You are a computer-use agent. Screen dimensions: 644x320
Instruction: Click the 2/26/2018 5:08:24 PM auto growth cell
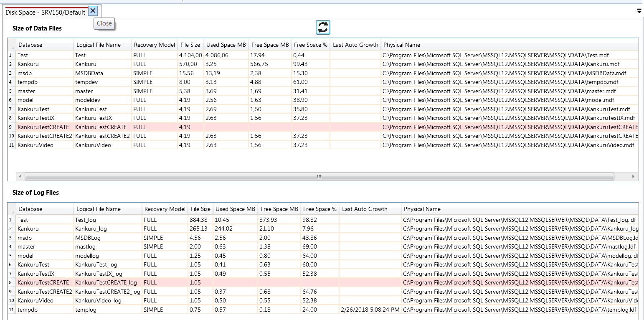pyautogui.click(x=370, y=310)
